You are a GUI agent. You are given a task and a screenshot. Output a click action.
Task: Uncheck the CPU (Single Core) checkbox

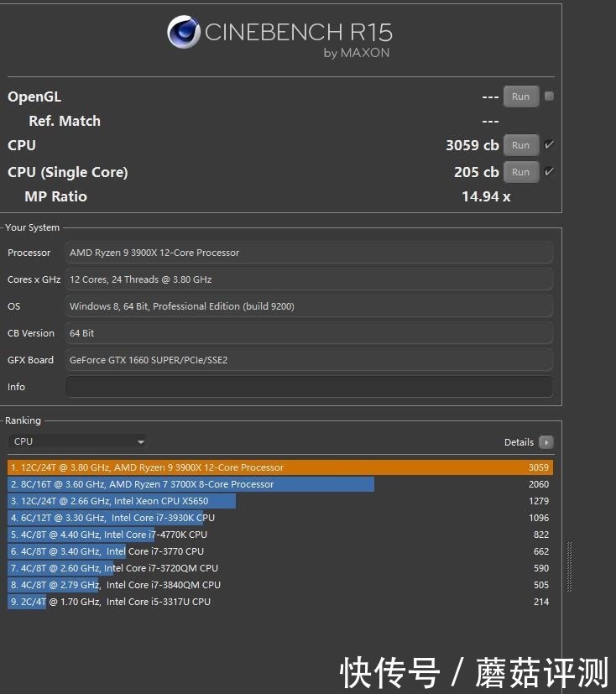click(549, 172)
